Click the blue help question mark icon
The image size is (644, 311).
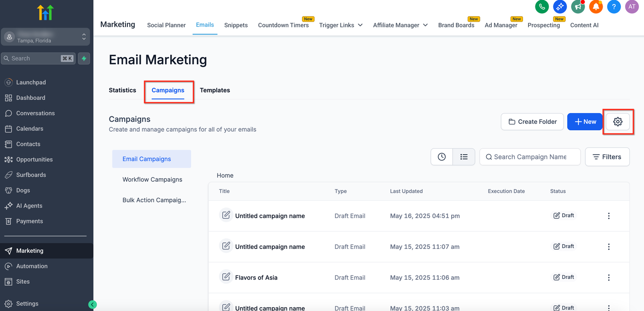point(614,6)
